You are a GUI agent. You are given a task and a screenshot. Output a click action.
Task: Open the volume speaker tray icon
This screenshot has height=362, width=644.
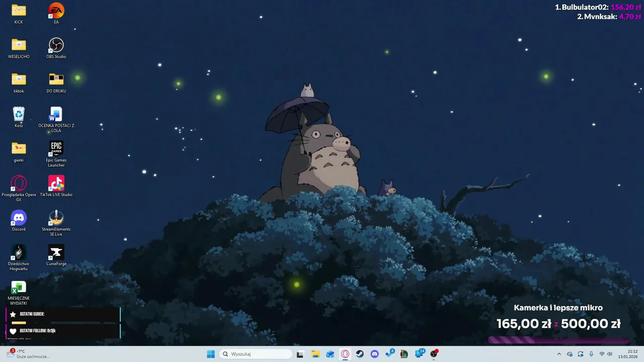click(x=610, y=354)
